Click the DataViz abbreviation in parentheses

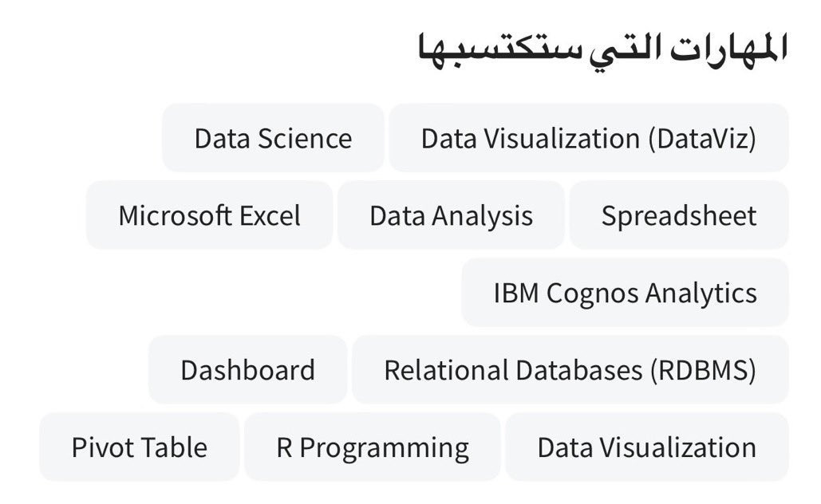pos(702,139)
